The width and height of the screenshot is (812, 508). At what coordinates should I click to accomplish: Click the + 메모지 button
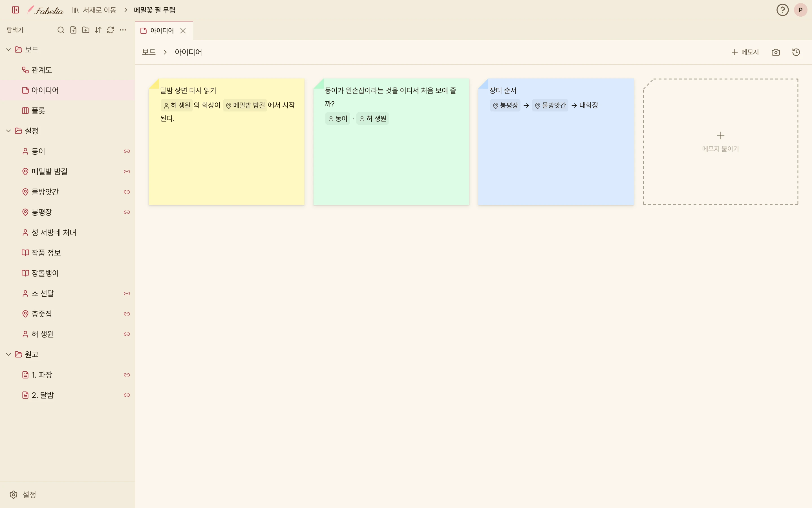pos(745,52)
